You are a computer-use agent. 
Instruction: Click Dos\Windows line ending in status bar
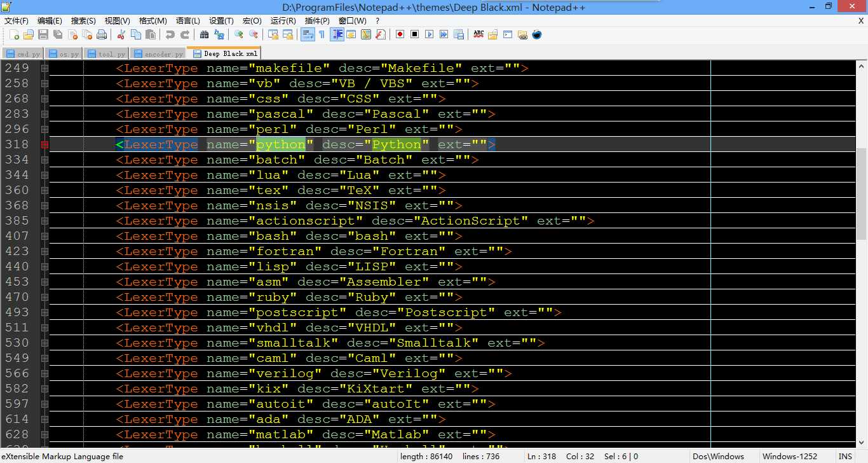click(719, 457)
